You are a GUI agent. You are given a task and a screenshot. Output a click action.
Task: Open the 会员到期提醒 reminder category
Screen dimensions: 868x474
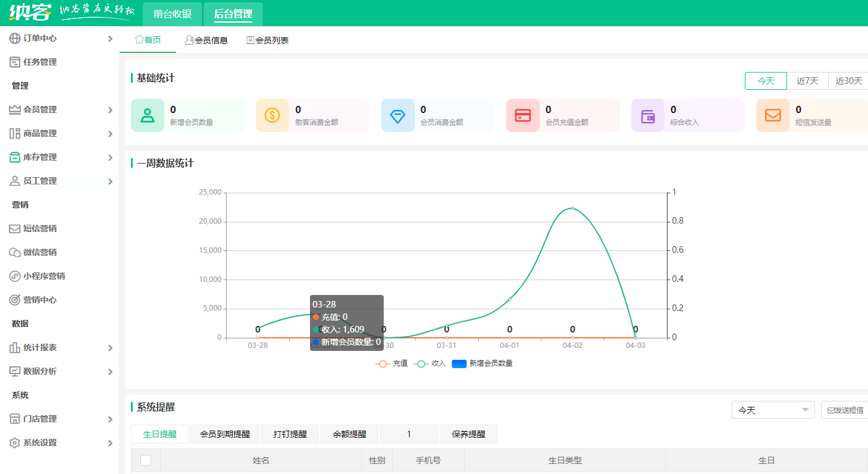pyautogui.click(x=225, y=434)
